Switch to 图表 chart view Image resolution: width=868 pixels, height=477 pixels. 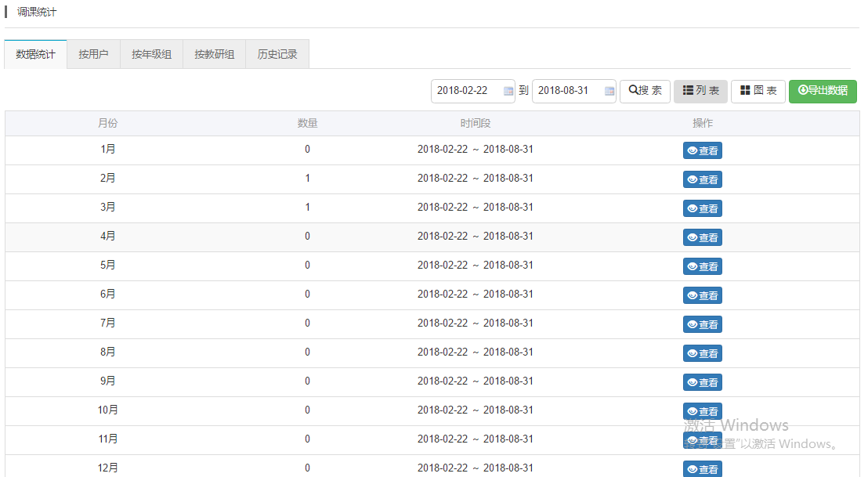coord(758,91)
